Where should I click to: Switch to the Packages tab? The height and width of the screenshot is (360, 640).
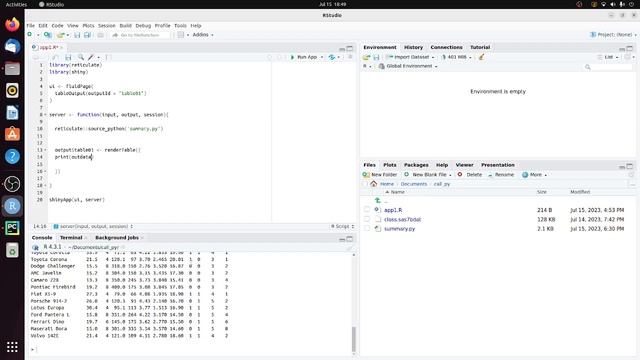416,165
